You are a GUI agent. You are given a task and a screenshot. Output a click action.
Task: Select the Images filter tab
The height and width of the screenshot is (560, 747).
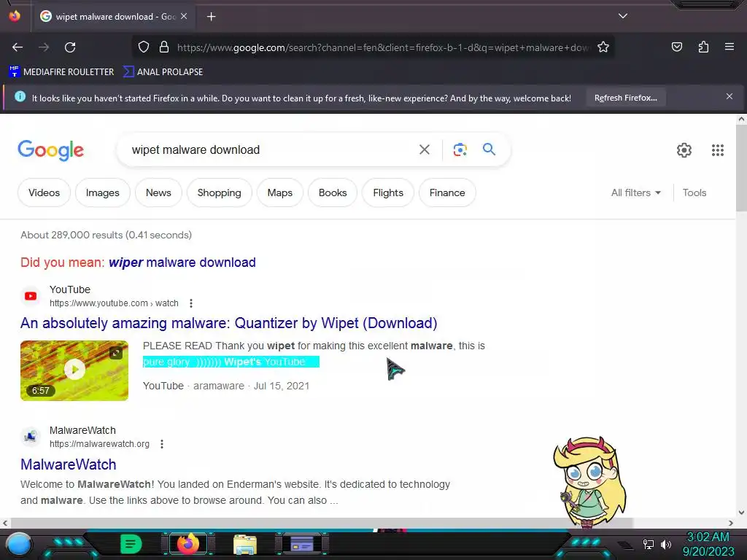(102, 192)
